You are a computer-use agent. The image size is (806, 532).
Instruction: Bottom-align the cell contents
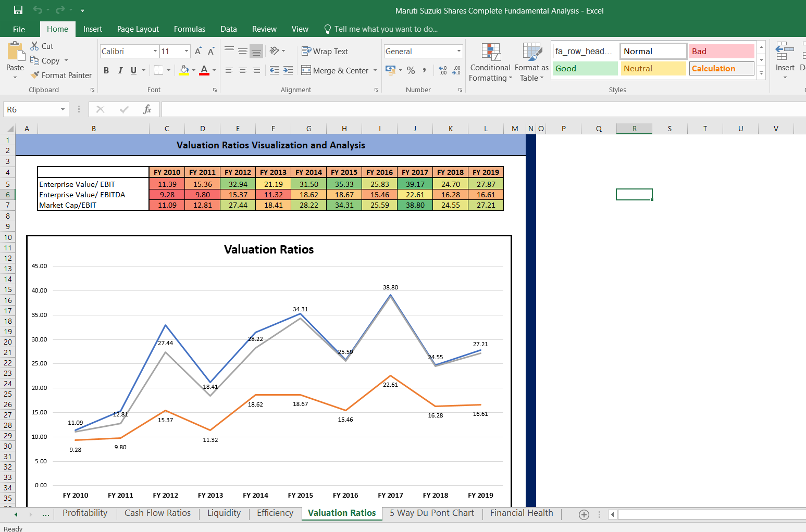[256, 51]
